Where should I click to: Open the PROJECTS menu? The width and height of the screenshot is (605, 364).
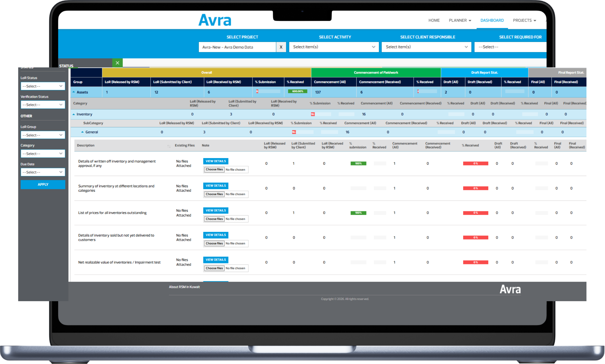[525, 20]
